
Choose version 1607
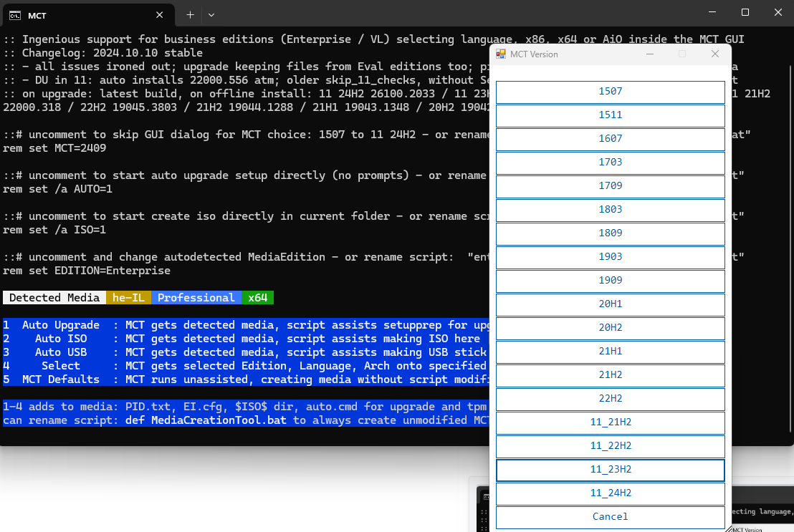click(610, 139)
